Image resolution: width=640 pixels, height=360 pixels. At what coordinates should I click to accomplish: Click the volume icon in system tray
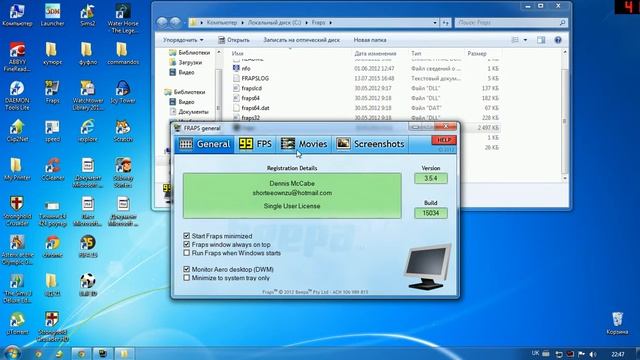[593, 354]
